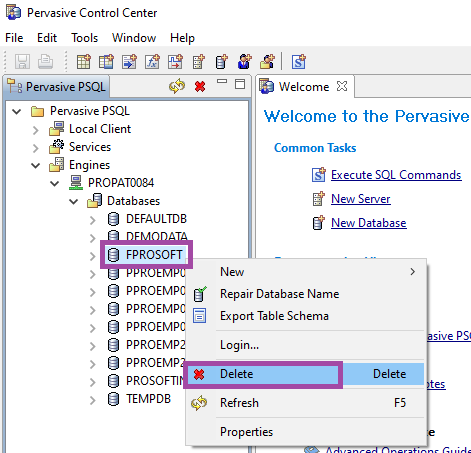The image size is (471, 453).
Task: Click the New User-Defined Function icon
Action: 152,62
